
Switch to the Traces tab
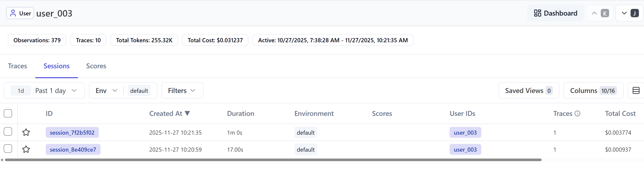pos(18,66)
